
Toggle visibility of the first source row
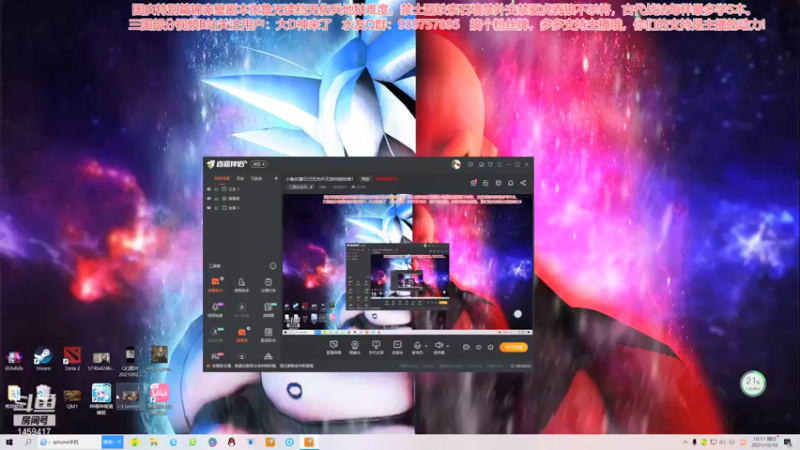tap(209, 189)
